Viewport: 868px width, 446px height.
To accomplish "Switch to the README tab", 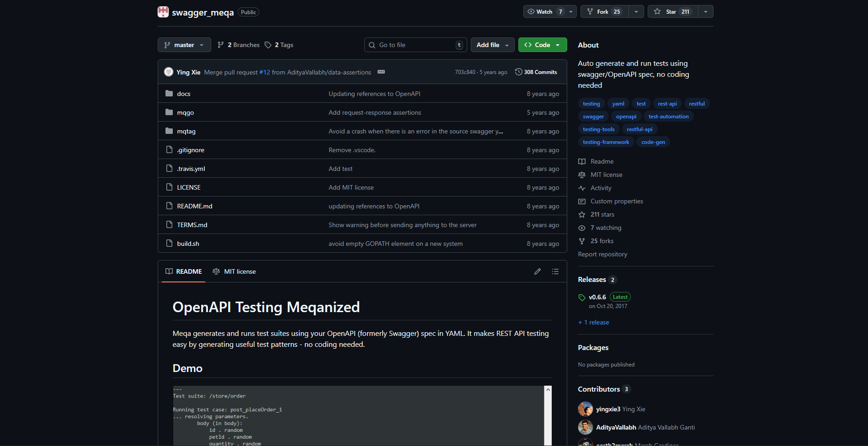I will [x=183, y=271].
